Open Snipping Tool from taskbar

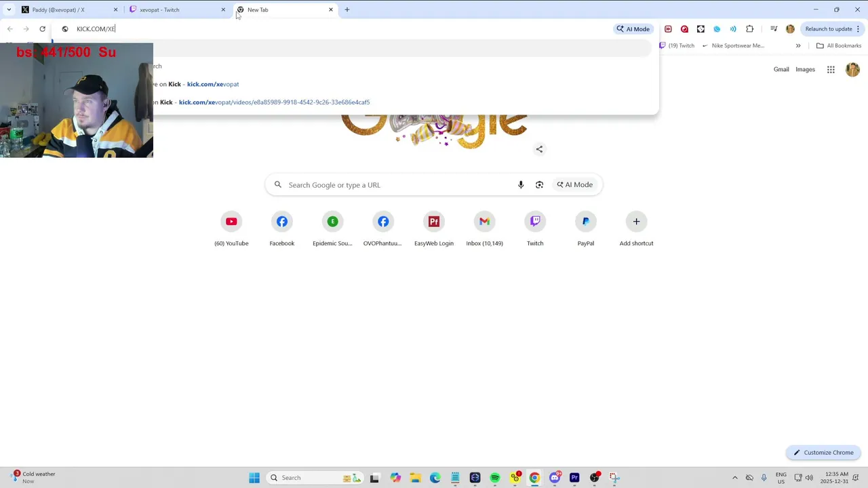[614, 478]
